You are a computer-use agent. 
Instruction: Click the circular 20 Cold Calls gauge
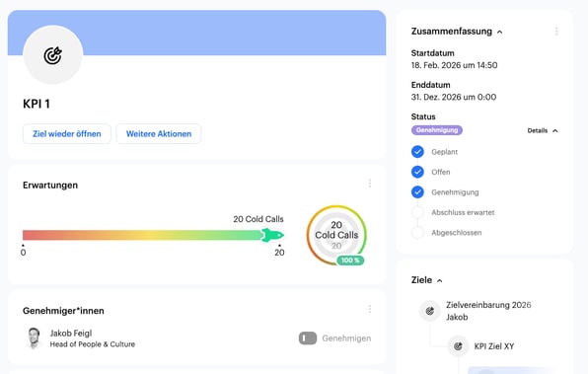tap(336, 235)
